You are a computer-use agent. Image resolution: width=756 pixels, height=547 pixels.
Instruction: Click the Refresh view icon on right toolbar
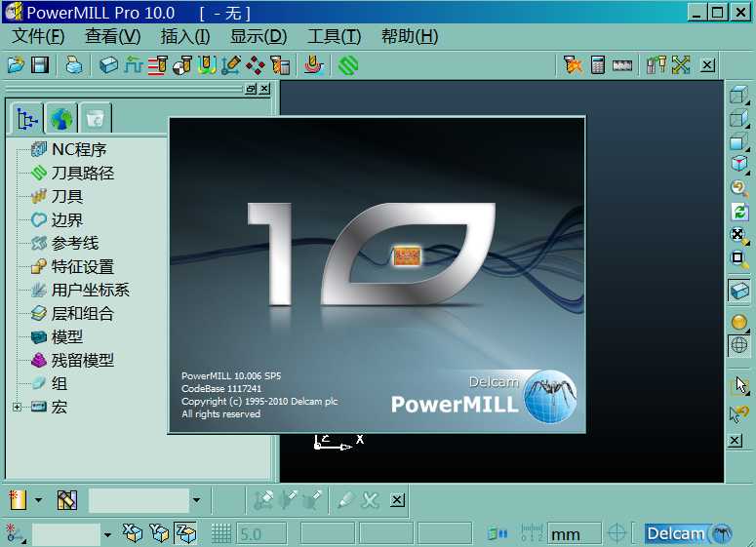(739, 212)
